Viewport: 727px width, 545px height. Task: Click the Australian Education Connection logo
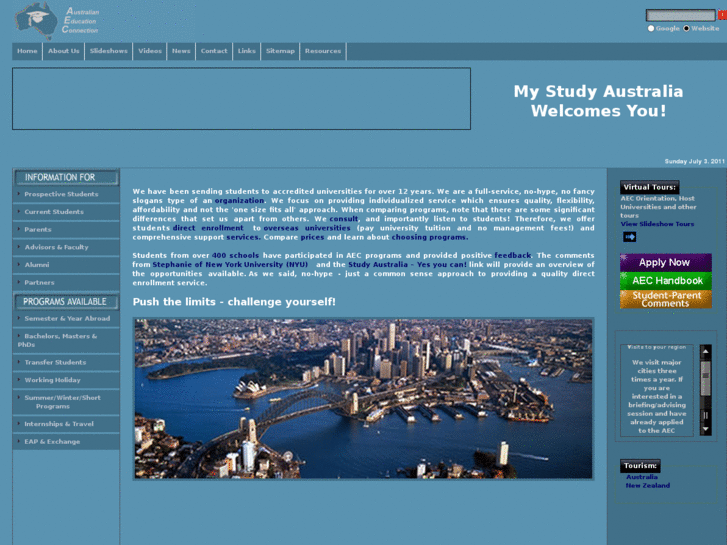tap(57, 20)
